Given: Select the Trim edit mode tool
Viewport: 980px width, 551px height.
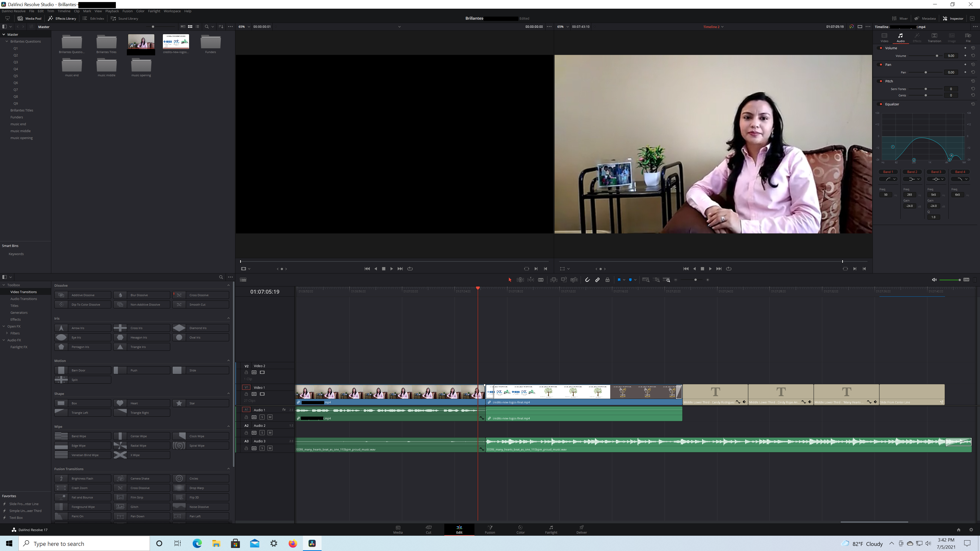Looking at the screenshot, I should click(520, 280).
